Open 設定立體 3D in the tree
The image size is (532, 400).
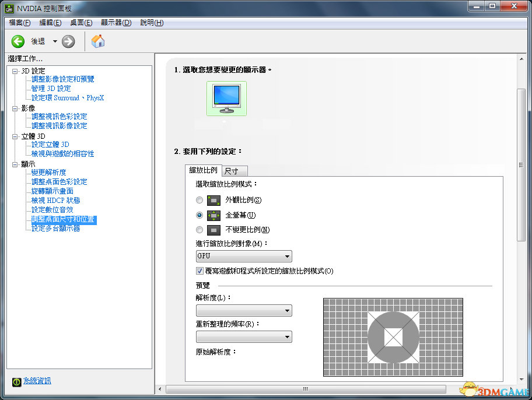[50, 145]
